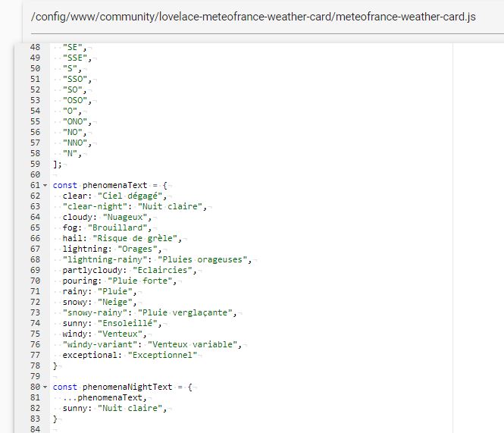Image resolution: width=504 pixels, height=433 pixels.
Task: Click the "Venteux variable" string
Action: [193, 344]
